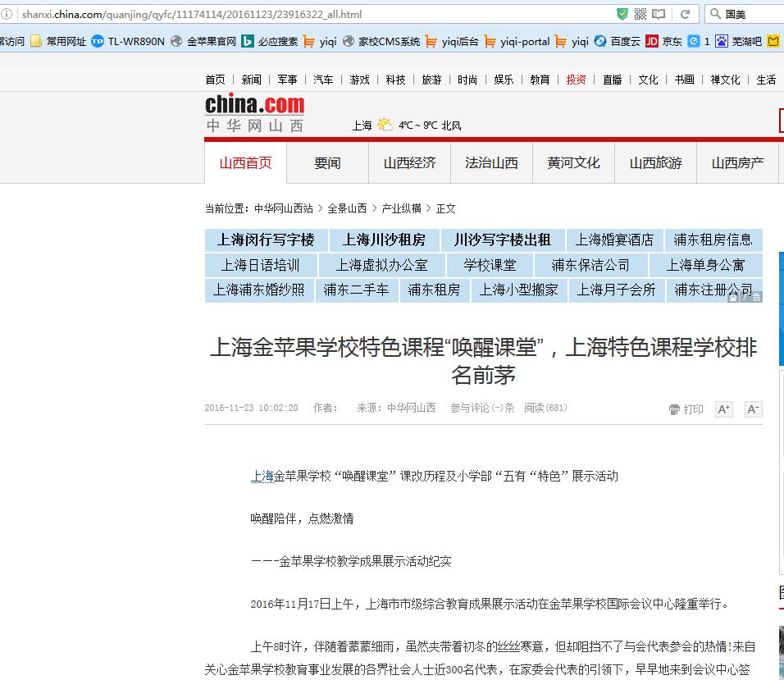The width and height of the screenshot is (784, 680).
Task: Click the china.com 中华网山西 logo
Action: [x=254, y=113]
